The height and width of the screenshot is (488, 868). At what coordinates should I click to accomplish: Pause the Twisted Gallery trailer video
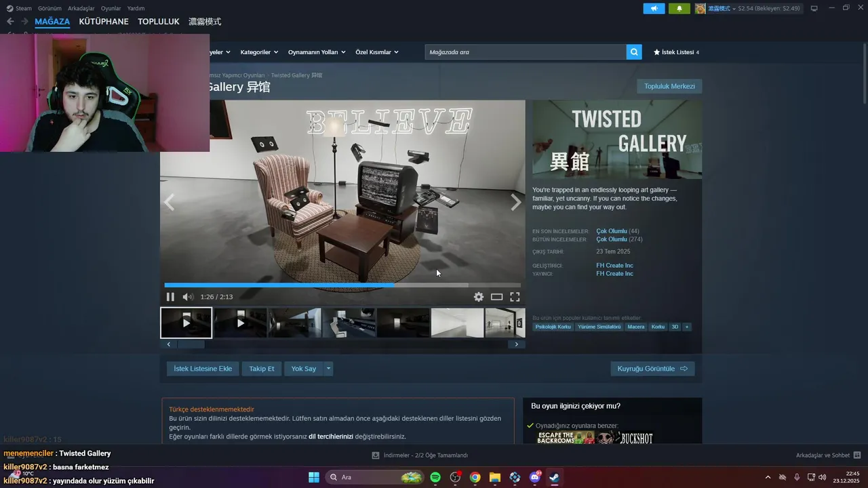[x=170, y=297]
